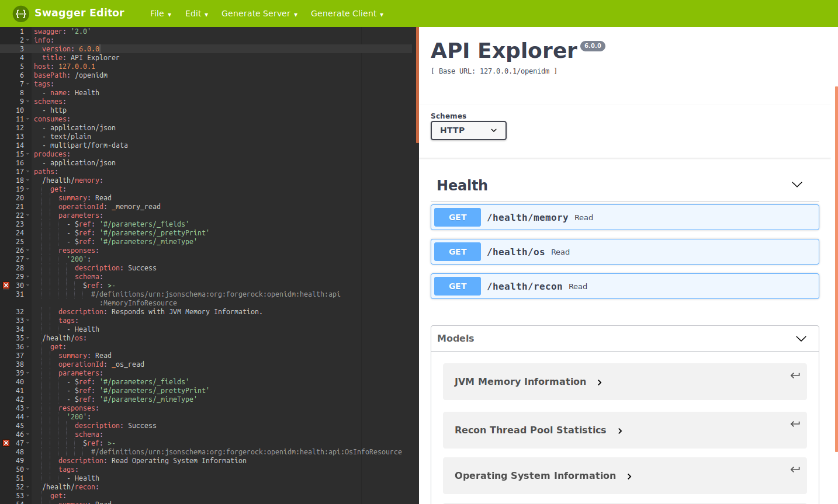Image resolution: width=838 pixels, height=504 pixels.
Task: Click the return arrow beside JVM Memory Information
Action: click(795, 374)
